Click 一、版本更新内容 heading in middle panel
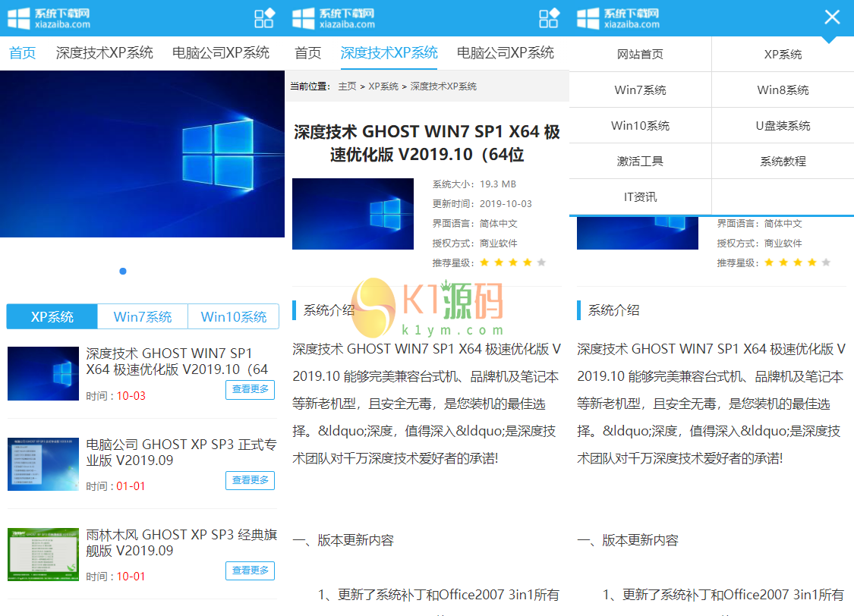854x616 pixels. click(343, 540)
